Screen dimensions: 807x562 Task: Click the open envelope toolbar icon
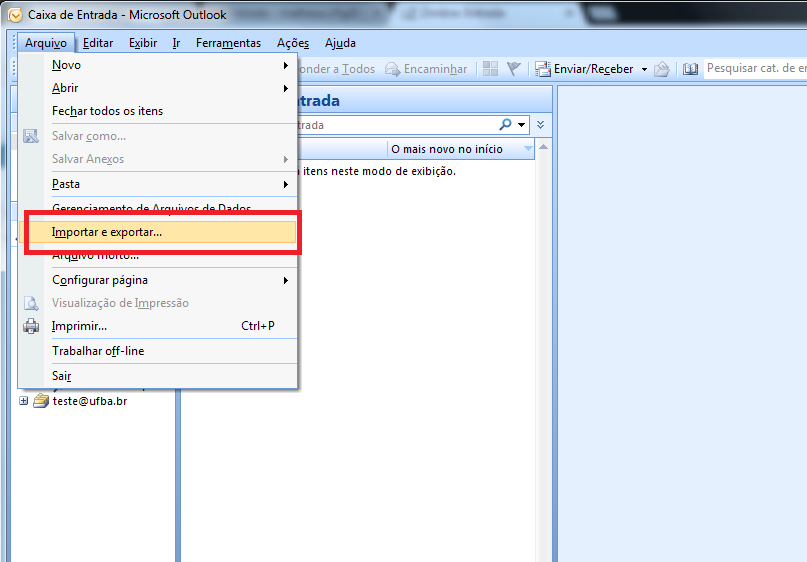tap(661, 69)
